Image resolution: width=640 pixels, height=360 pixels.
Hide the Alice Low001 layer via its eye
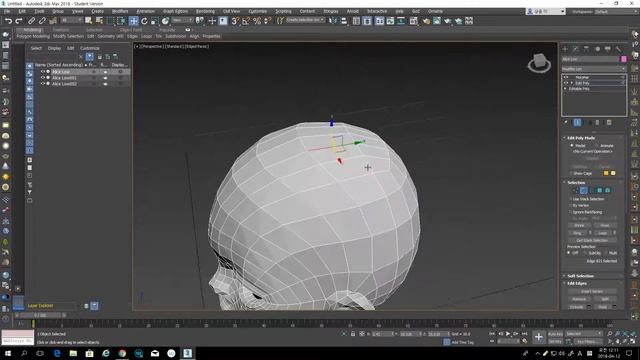pos(42,78)
